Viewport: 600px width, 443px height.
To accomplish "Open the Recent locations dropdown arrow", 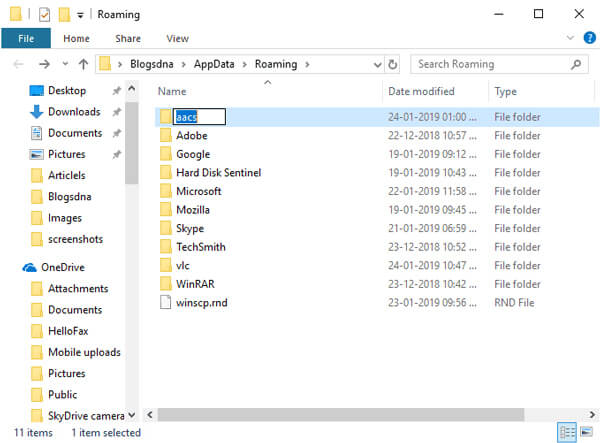I will point(62,64).
